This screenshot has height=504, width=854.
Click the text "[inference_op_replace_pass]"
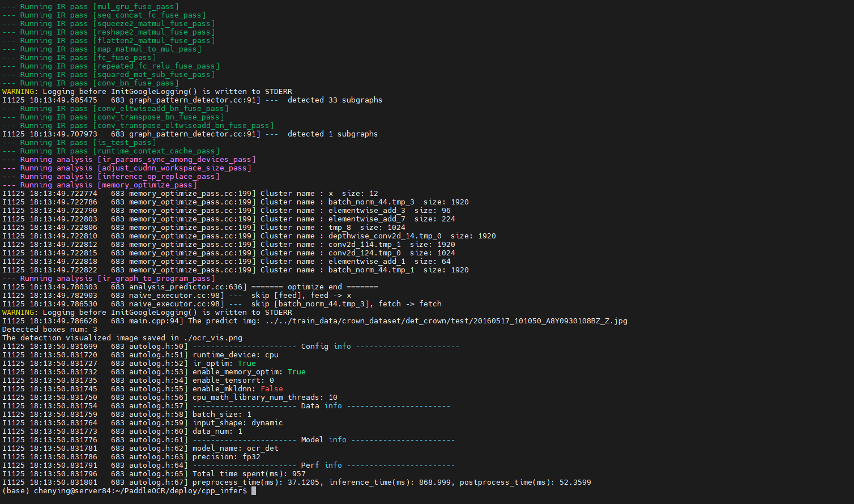(x=159, y=177)
